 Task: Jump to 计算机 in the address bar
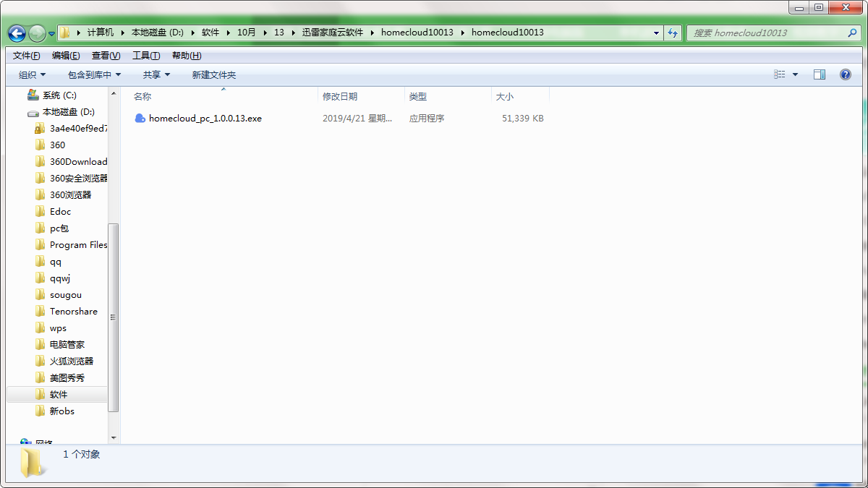point(101,33)
